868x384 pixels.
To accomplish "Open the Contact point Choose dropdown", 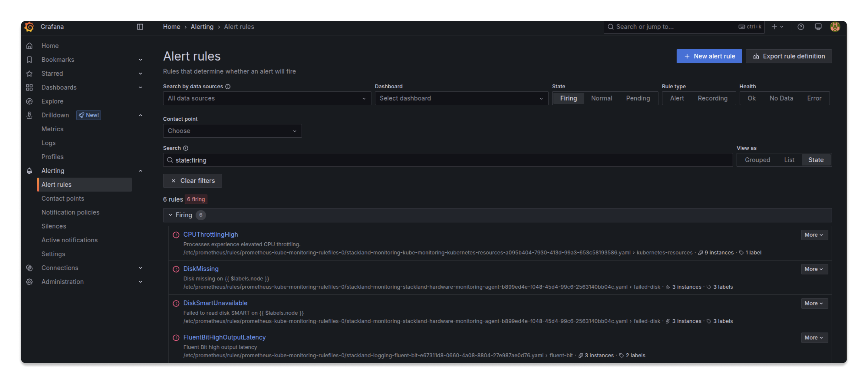I will 232,131.
